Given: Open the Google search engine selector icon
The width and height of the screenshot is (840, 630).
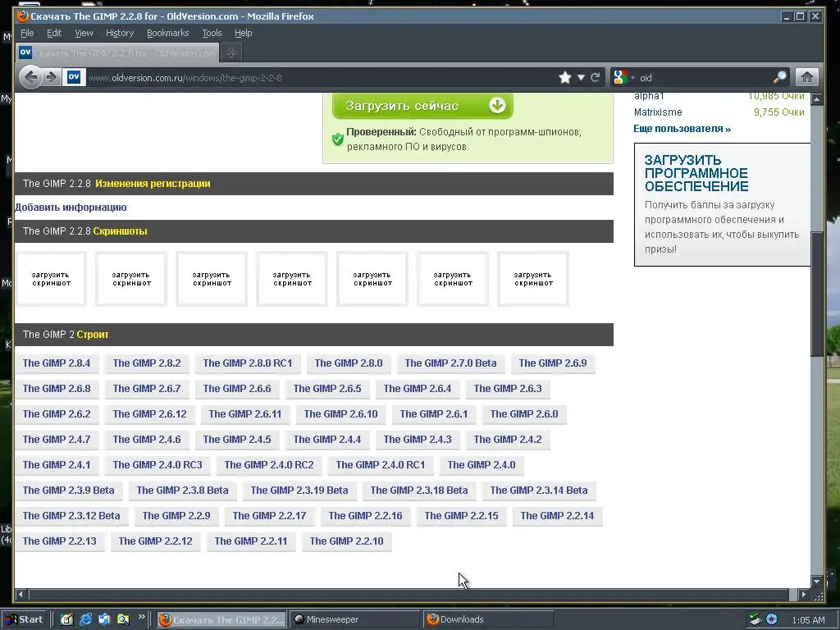Looking at the screenshot, I should 620,78.
